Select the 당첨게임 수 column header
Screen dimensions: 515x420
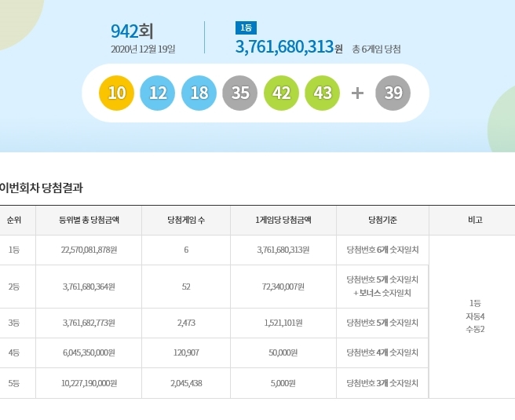186,220
